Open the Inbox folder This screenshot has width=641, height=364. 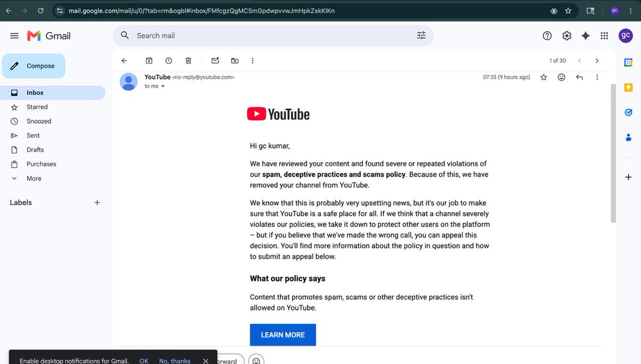coord(52,93)
